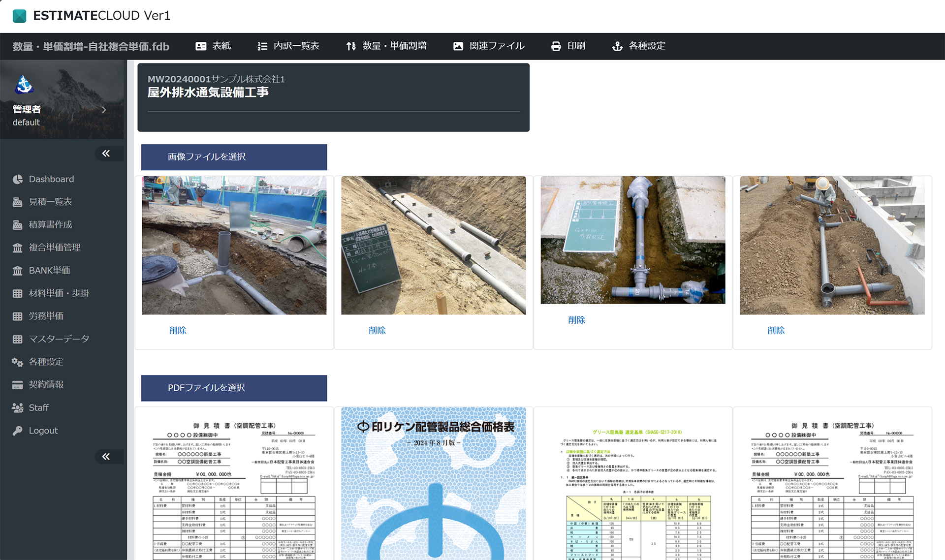
Task: Open マスターデータ in sidebar
Action: 59,340
